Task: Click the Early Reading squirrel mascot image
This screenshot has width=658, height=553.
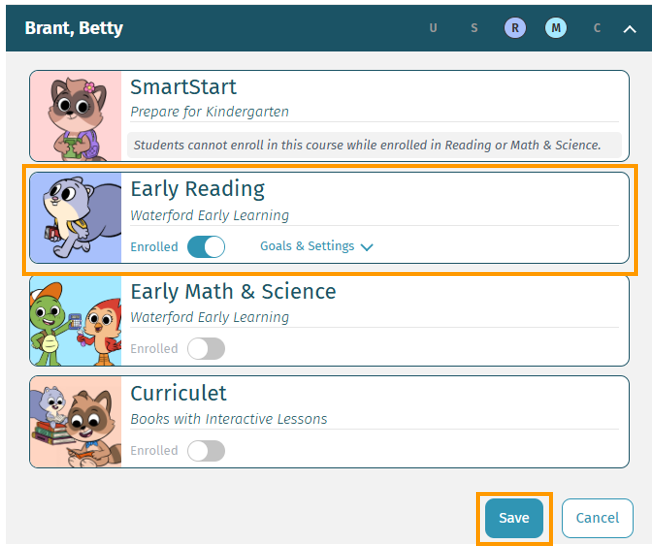Action: 76,218
